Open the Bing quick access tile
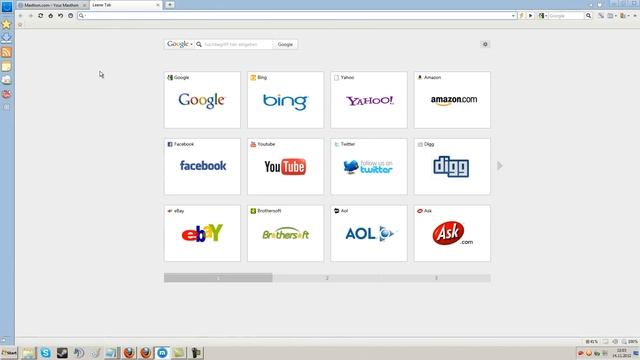This screenshot has height=360, width=640. [x=285, y=100]
